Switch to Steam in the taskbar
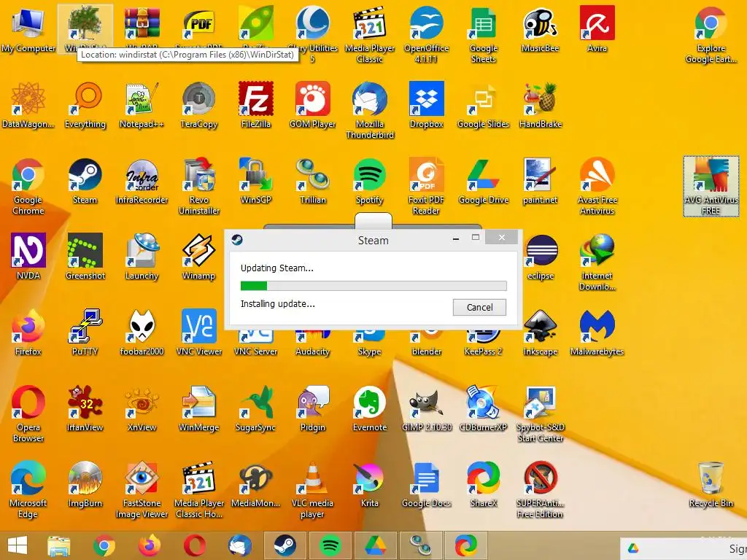Viewport: 747px width, 560px height. (285, 545)
